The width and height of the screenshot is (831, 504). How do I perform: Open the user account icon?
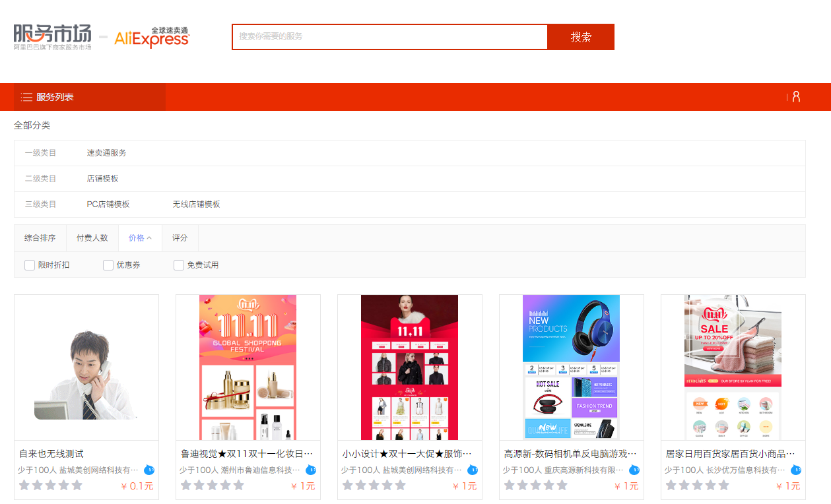tap(796, 97)
